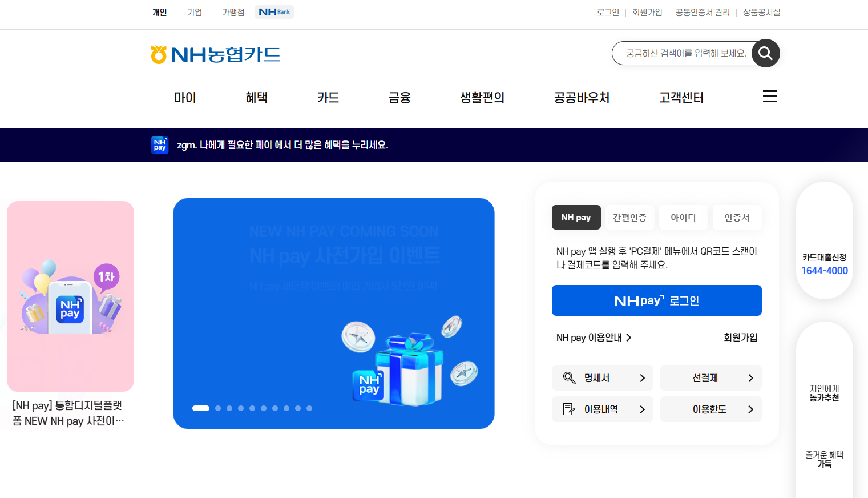Open 상품공시실 link

[762, 12]
